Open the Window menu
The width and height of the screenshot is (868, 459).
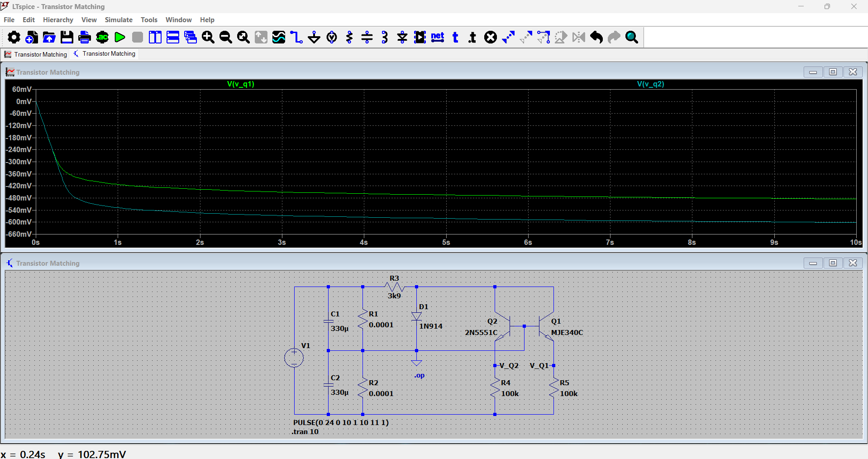coord(178,20)
